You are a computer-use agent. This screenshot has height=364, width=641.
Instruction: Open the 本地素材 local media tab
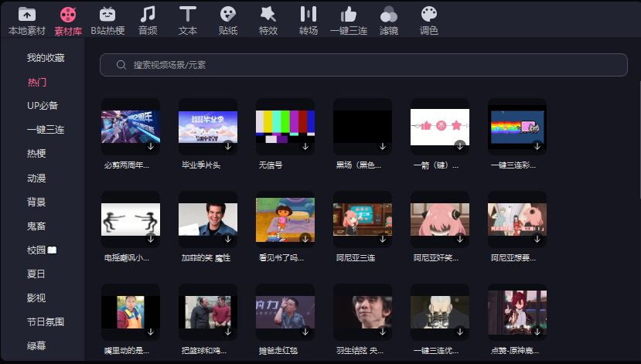26,20
